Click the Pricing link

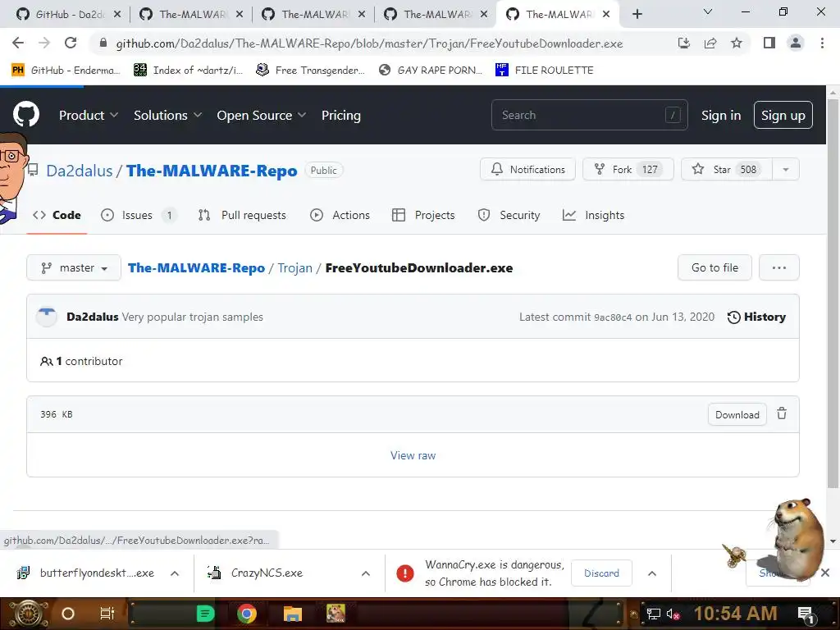click(x=340, y=115)
